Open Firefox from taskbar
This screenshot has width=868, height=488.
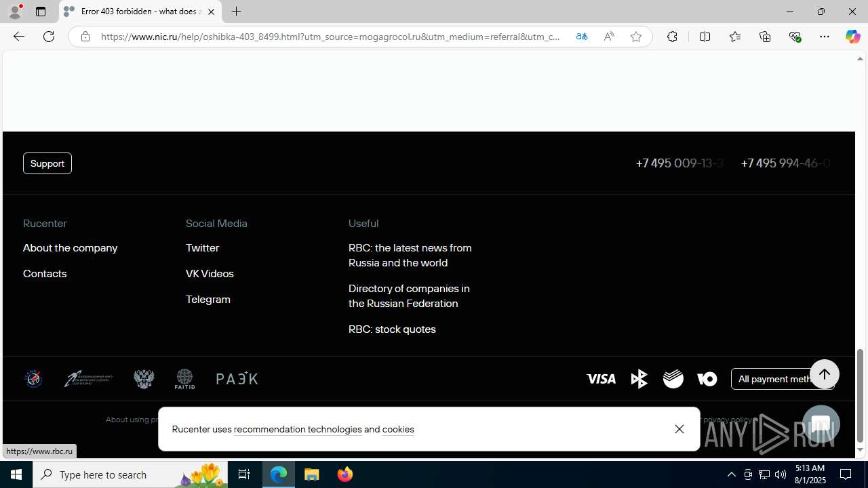coord(345,474)
